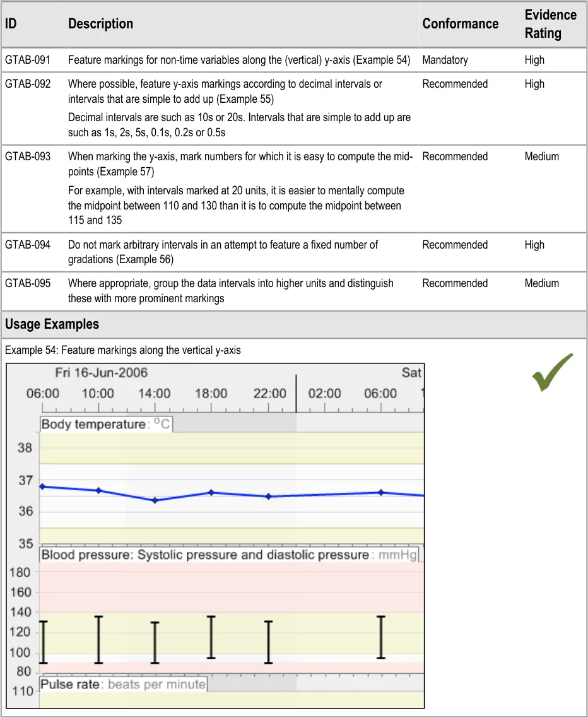Click the Mandatory conformance cell for GTAB-091
Image resolution: width=588 pixels, height=718 pixels.
coord(445,60)
